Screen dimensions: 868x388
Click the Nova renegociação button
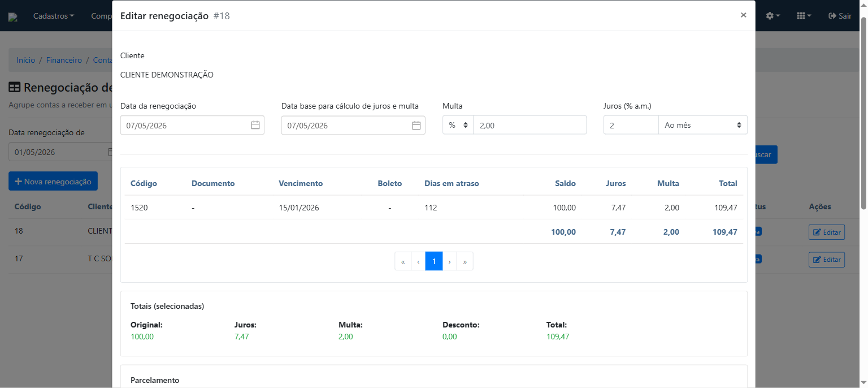[x=53, y=182]
